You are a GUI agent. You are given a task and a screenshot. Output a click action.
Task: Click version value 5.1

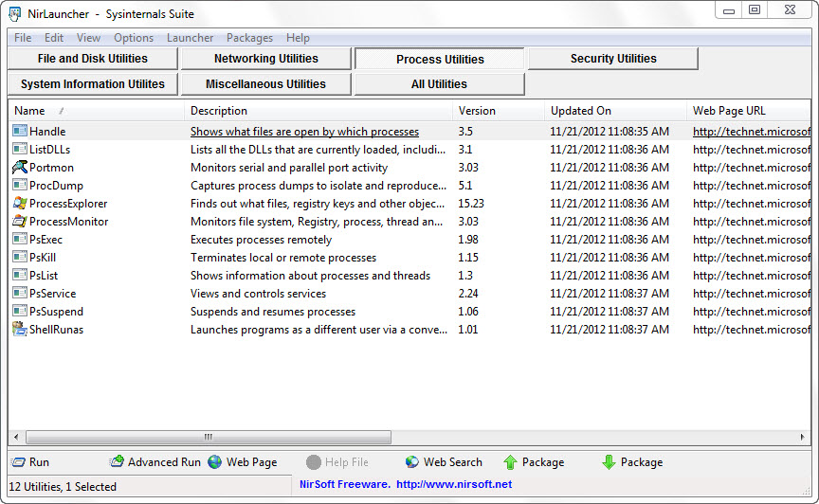pos(465,186)
